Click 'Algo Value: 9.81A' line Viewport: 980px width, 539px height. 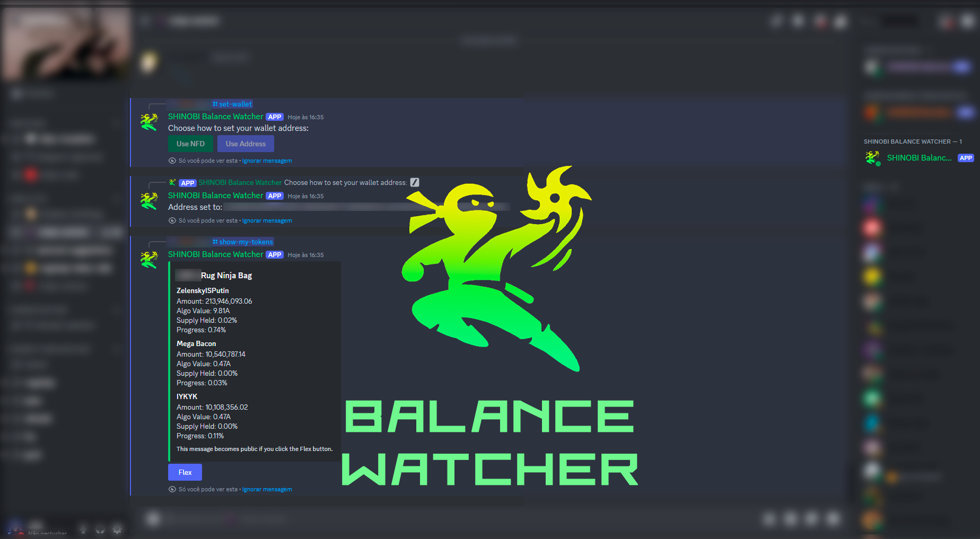click(203, 311)
